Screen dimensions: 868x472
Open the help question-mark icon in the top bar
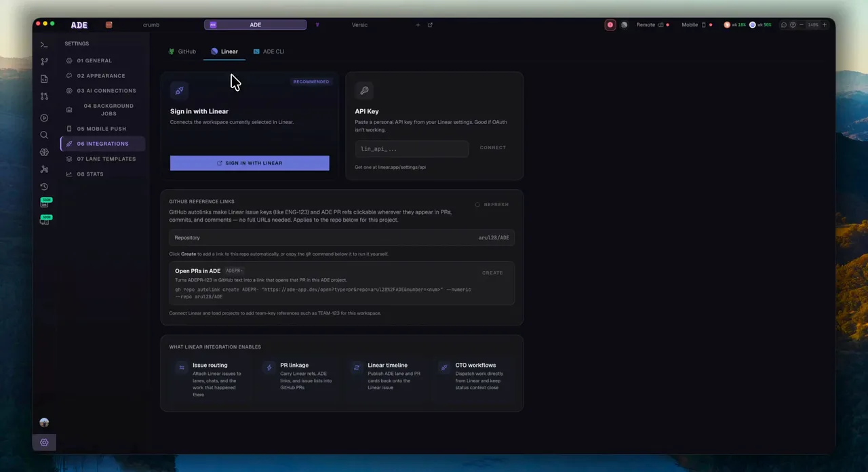click(x=793, y=25)
